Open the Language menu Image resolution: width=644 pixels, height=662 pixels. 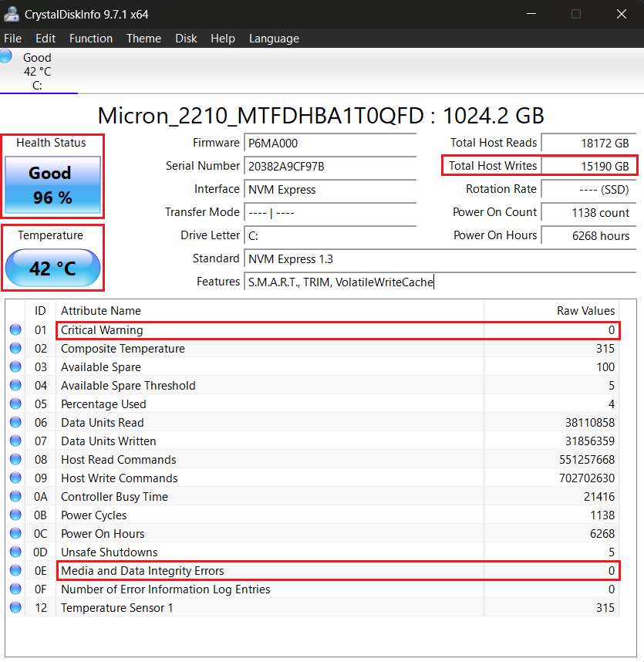(274, 39)
